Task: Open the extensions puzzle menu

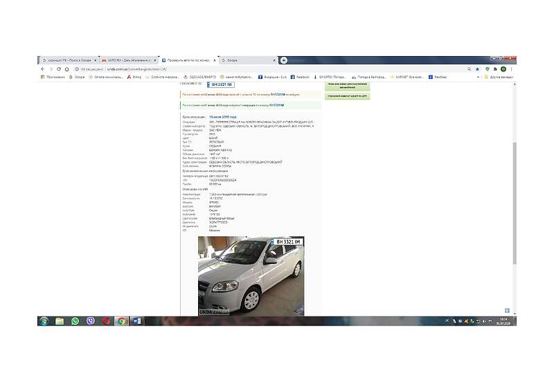Action: point(495,69)
